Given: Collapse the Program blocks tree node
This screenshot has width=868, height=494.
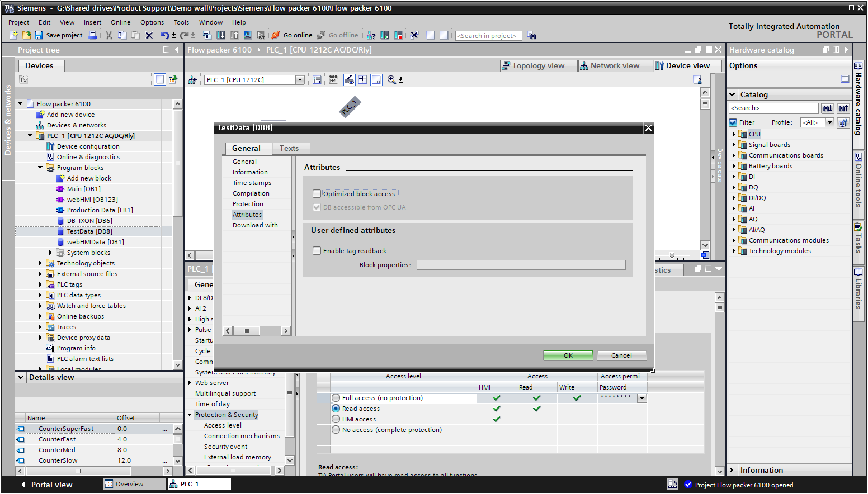Looking at the screenshot, I should pos(40,168).
